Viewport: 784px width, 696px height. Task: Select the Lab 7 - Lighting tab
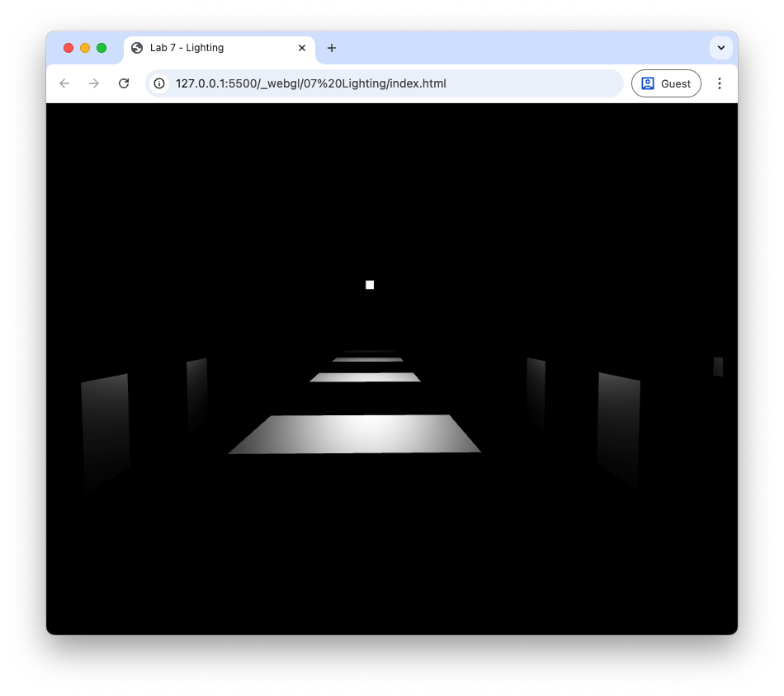[x=215, y=48]
